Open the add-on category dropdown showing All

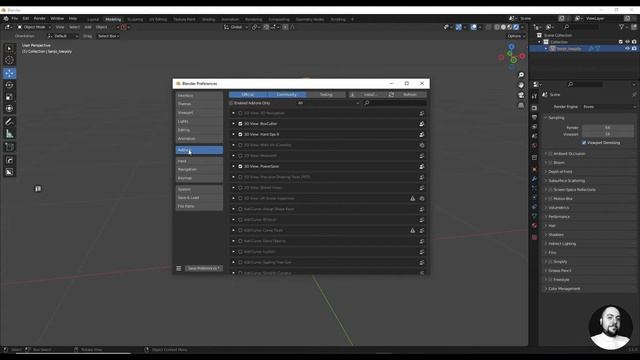click(328, 103)
